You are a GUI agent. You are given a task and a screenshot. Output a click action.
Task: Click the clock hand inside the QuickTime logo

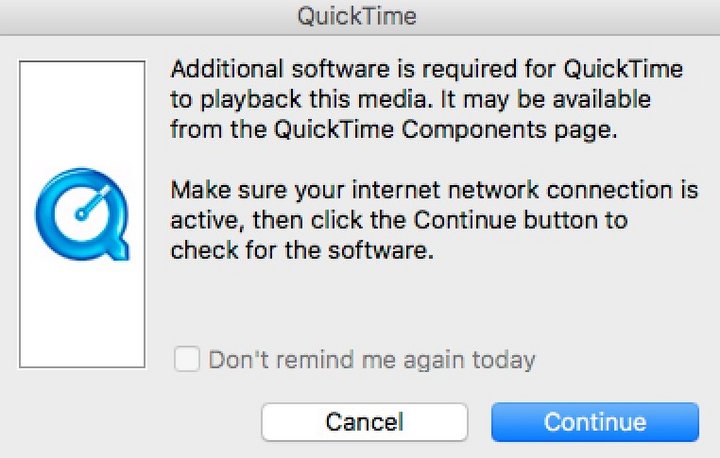(94, 201)
